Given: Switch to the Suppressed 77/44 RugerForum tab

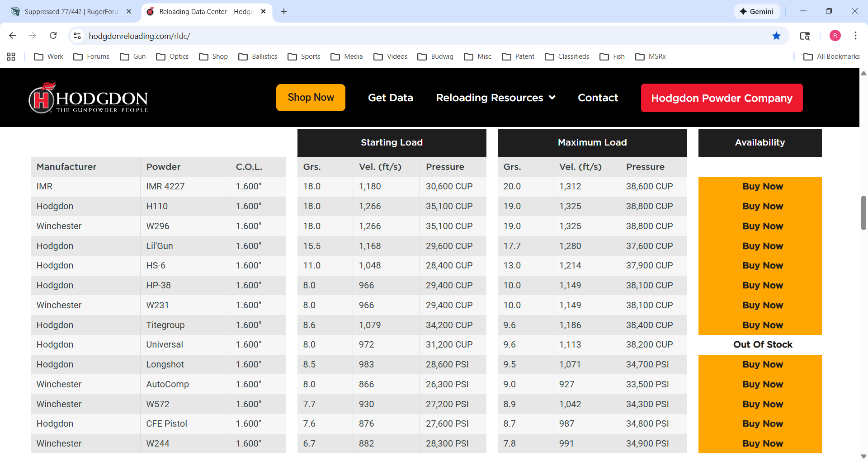Looking at the screenshot, I should [x=71, y=11].
